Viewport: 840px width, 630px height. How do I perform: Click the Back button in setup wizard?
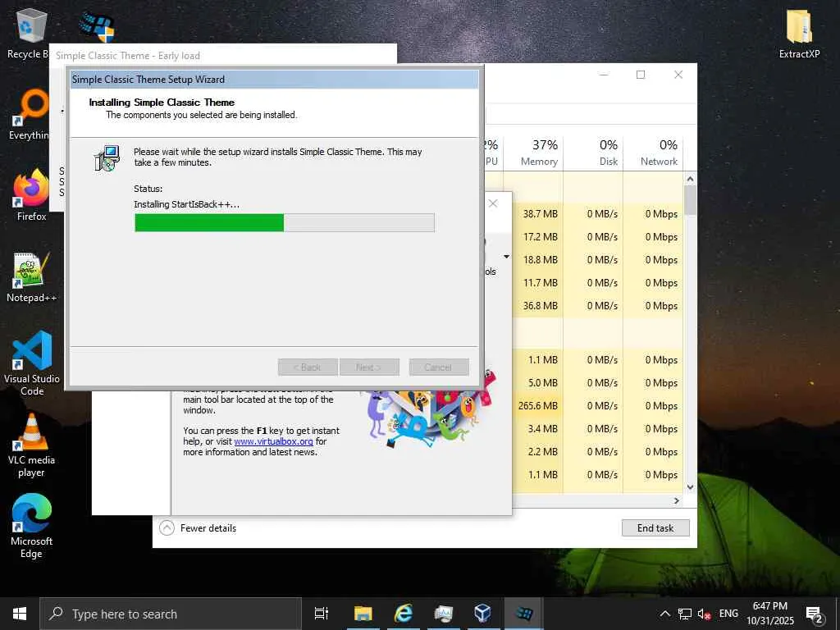tap(308, 367)
